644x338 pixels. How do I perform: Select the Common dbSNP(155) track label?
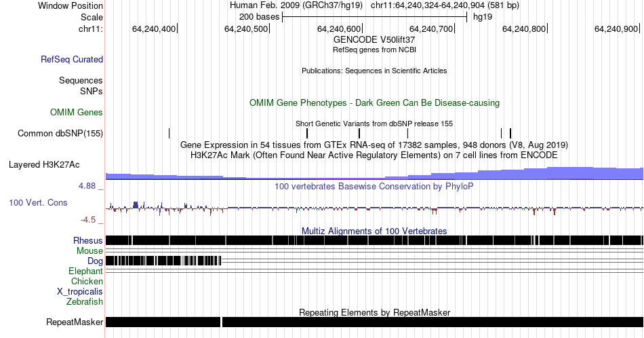[60, 133]
